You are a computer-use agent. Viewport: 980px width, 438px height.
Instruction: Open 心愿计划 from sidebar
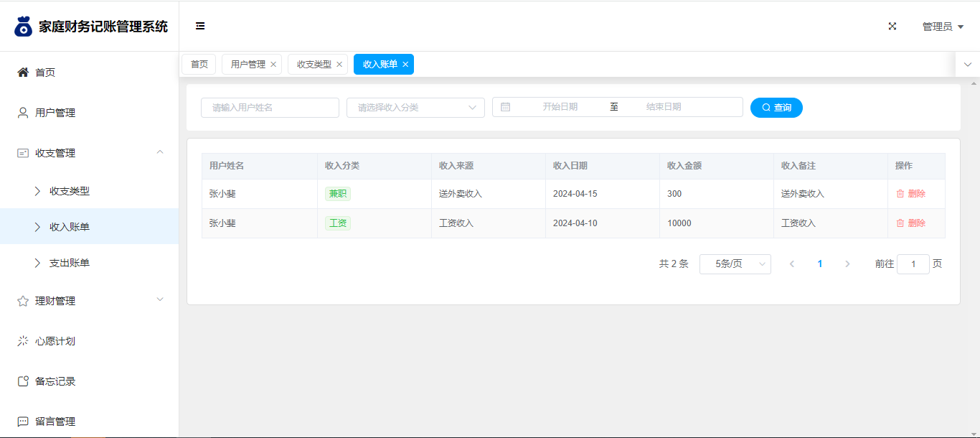pyautogui.click(x=55, y=341)
